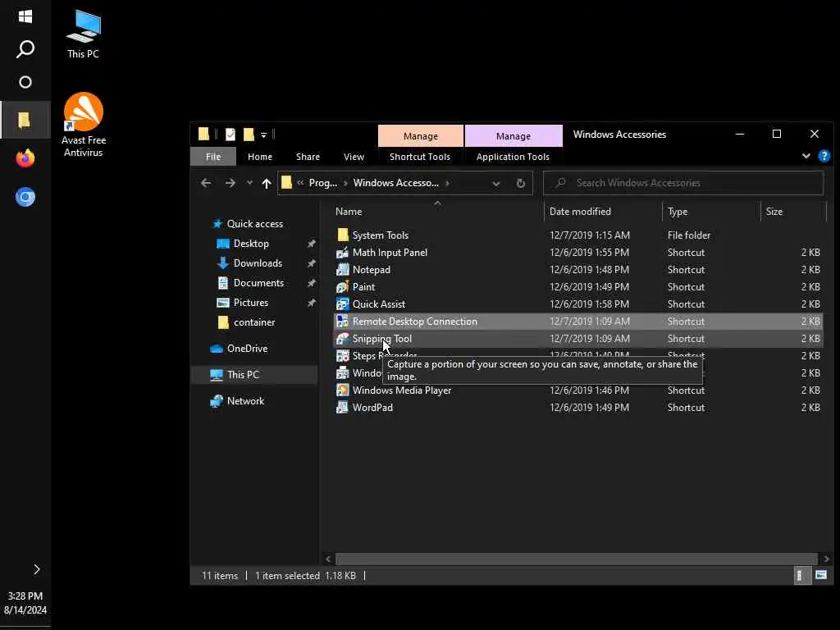The height and width of the screenshot is (630, 840).
Task: Click the Windows Accesso... breadcrumb segment
Action: (396, 183)
